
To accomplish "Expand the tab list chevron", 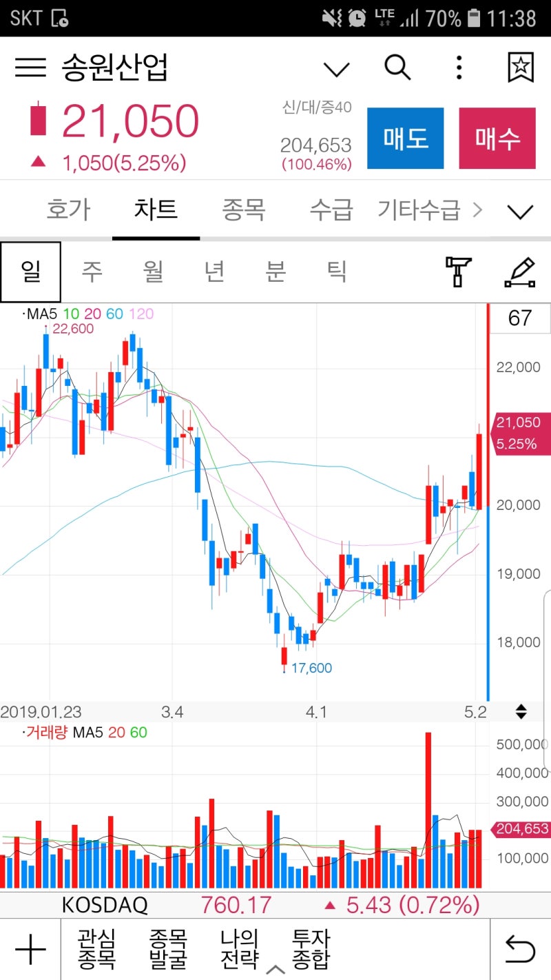I will [520, 212].
